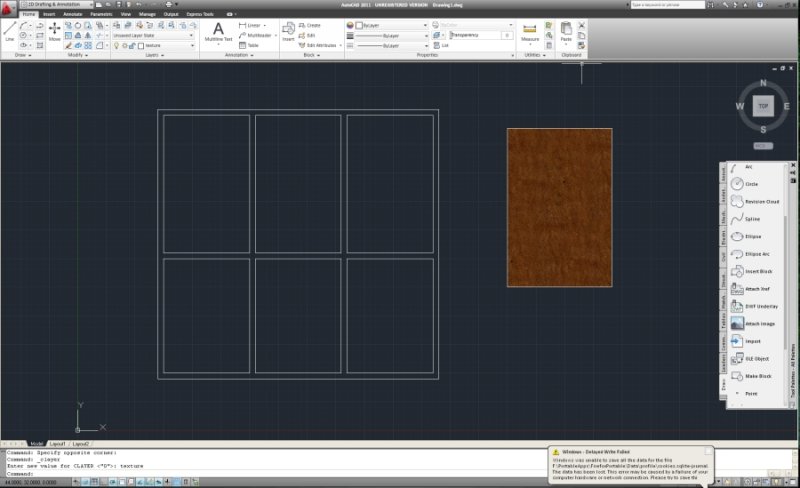Click the TOP face of the ViewCube
The image size is (800, 488).
(x=763, y=106)
